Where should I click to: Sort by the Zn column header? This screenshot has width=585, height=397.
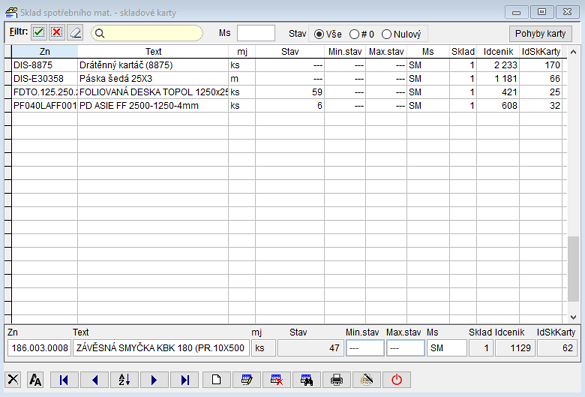[45, 51]
